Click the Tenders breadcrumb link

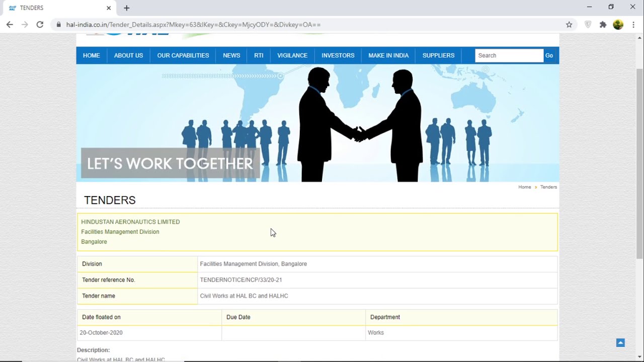548,187
